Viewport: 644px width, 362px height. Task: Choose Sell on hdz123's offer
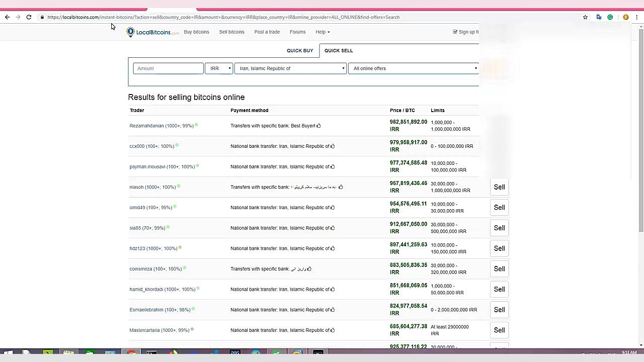pos(499,248)
